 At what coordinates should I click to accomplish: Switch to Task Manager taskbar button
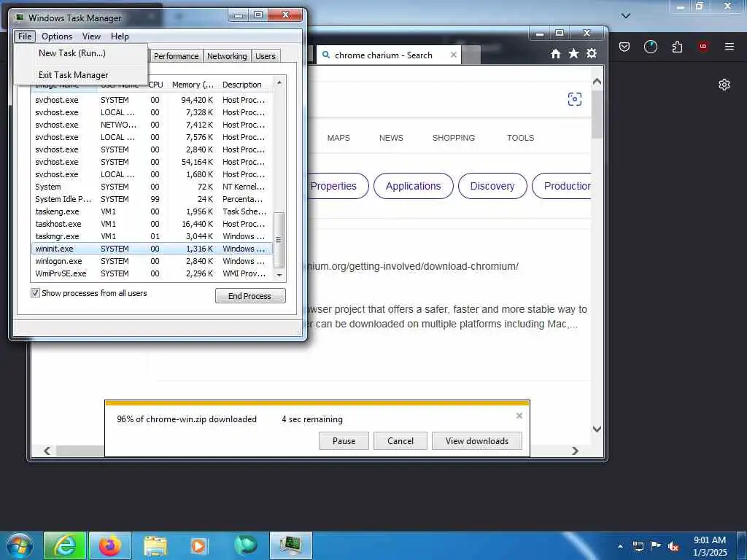290,545
